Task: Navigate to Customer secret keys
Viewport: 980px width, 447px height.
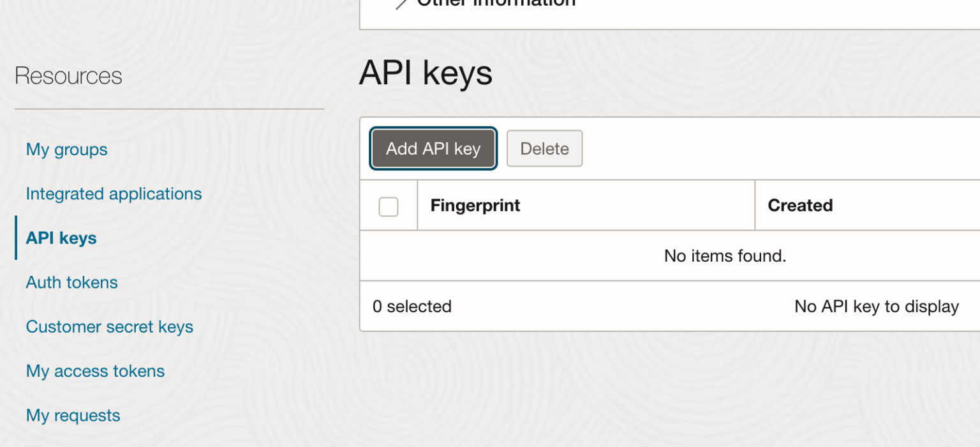Action: click(x=109, y=327)
